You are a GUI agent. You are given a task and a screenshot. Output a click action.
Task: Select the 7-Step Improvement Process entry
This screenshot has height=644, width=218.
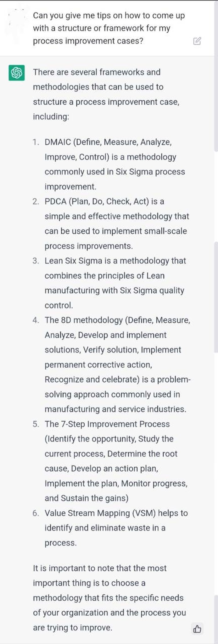116,461
